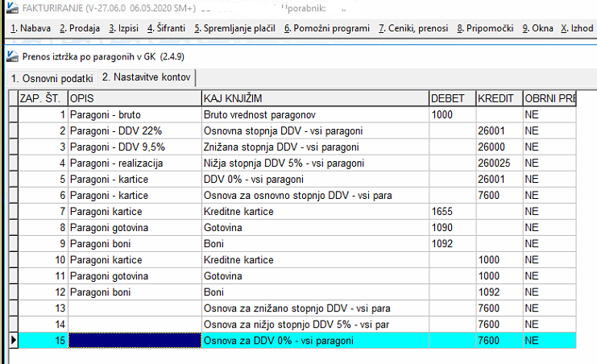
Task: Click the X. Izhod menu item
Action: [577, 29]
